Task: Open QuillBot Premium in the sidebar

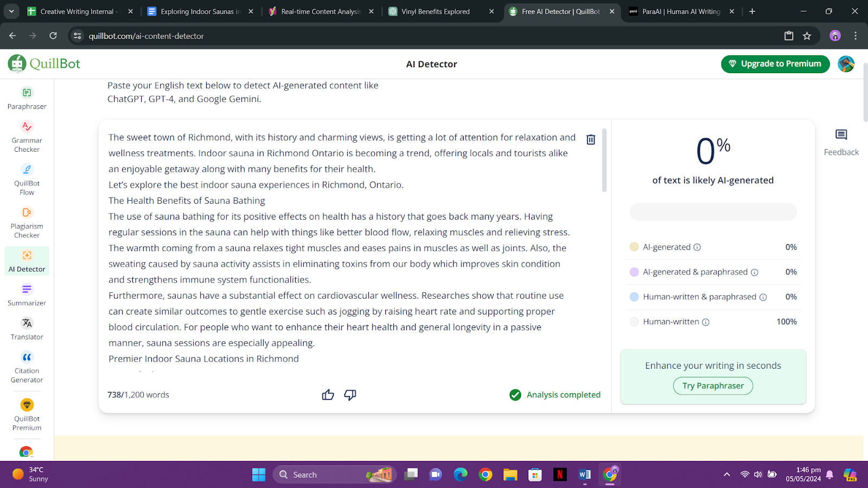Action: [x=27, y=415]
